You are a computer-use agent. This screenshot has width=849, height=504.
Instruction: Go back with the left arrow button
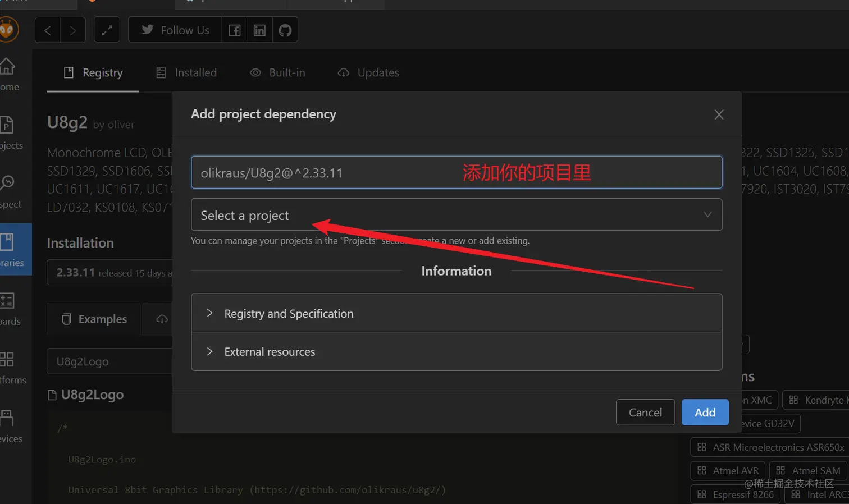[48, 30]
